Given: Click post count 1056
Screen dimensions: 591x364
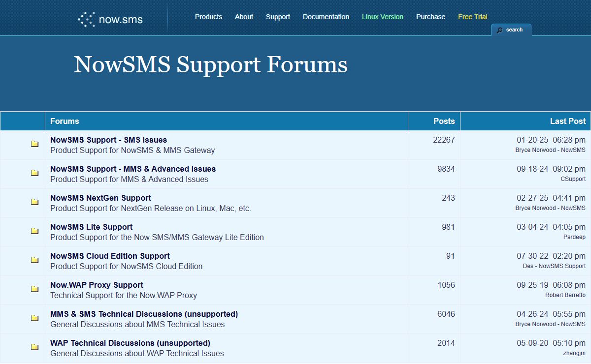Looking at the screenshot, I should (x=446, y=285).
